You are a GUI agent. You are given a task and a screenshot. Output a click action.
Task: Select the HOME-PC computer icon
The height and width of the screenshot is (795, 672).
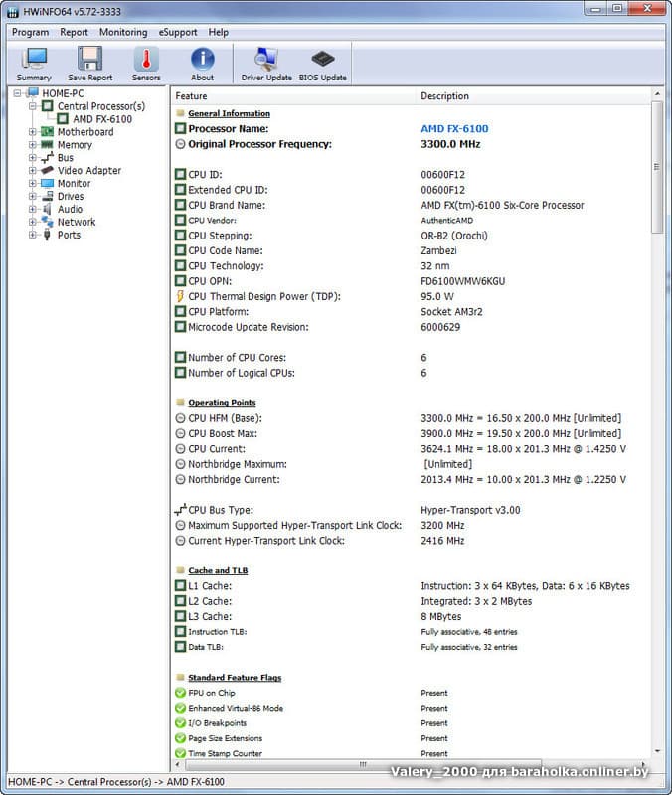[x=33, y=92]
